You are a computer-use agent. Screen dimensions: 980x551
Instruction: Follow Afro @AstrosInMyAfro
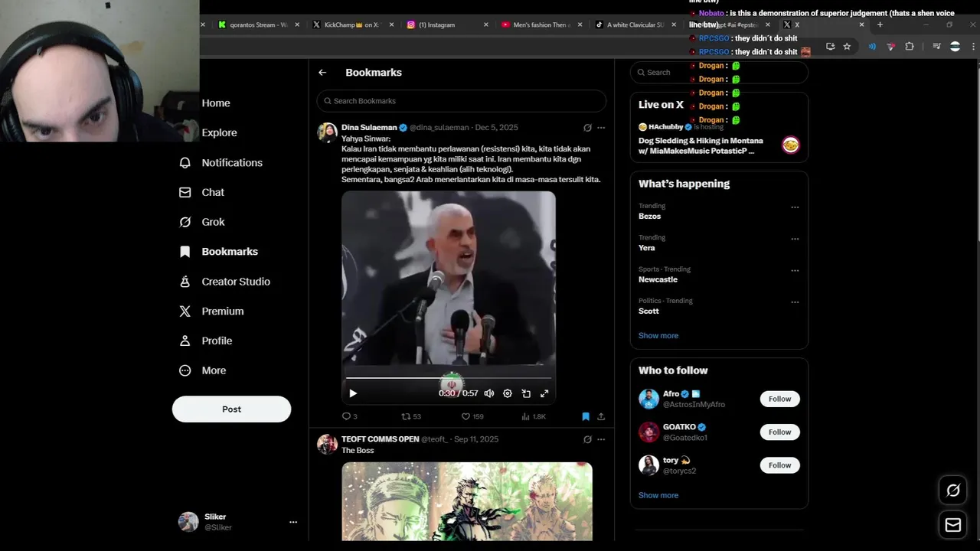click(779, 399)
